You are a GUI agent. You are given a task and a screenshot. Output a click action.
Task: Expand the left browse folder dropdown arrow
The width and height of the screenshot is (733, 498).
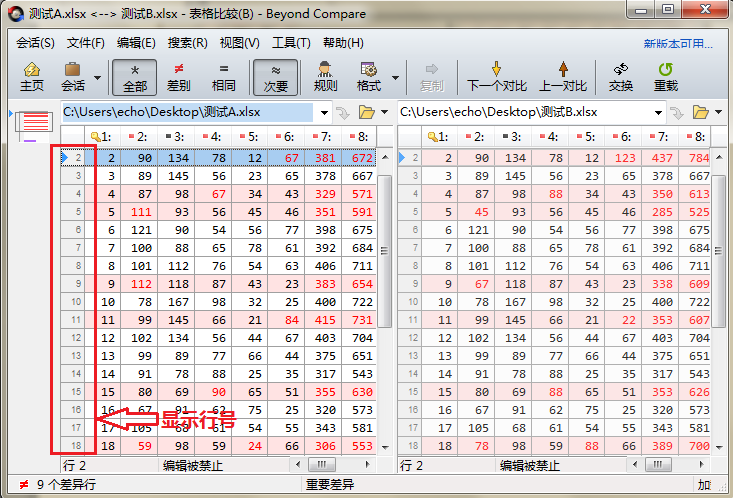pyautogui.click(x=384, y=112)
